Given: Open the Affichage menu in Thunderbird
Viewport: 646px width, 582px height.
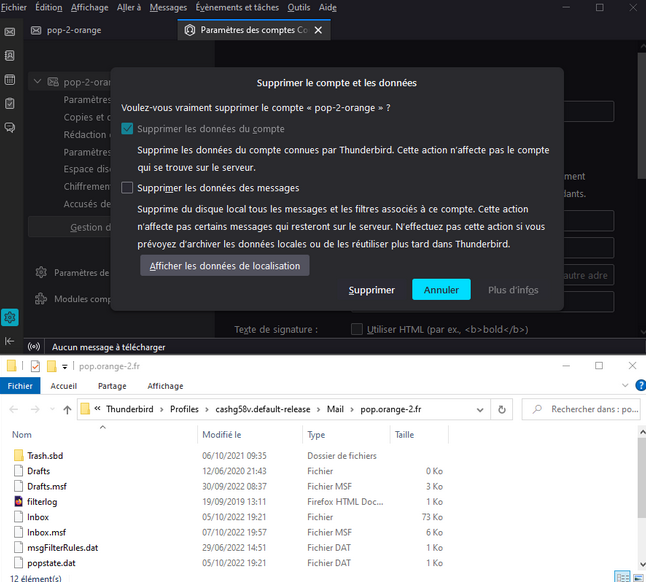Looking at the screenshot, I should (x=89, y=7).
